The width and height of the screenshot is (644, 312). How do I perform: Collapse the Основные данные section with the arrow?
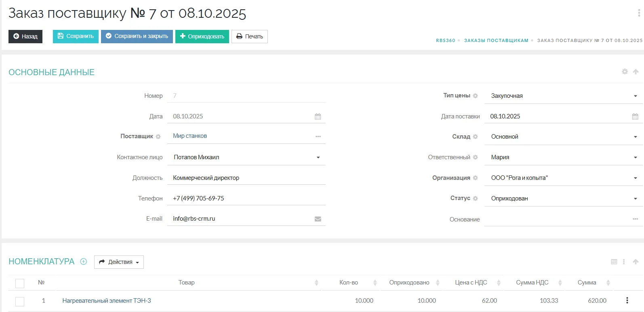(x=636, y=72)
